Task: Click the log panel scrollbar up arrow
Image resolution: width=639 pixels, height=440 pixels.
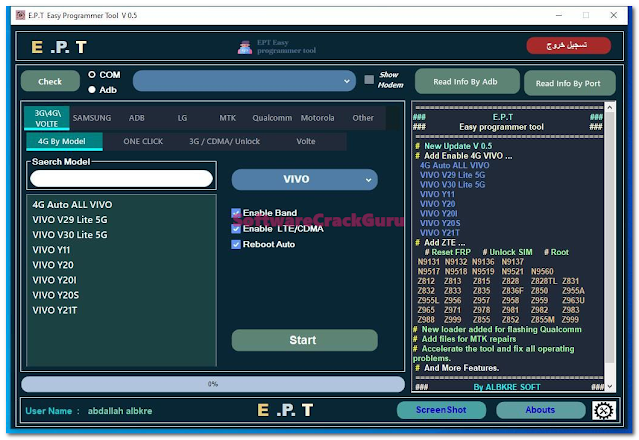Action: 610,108
